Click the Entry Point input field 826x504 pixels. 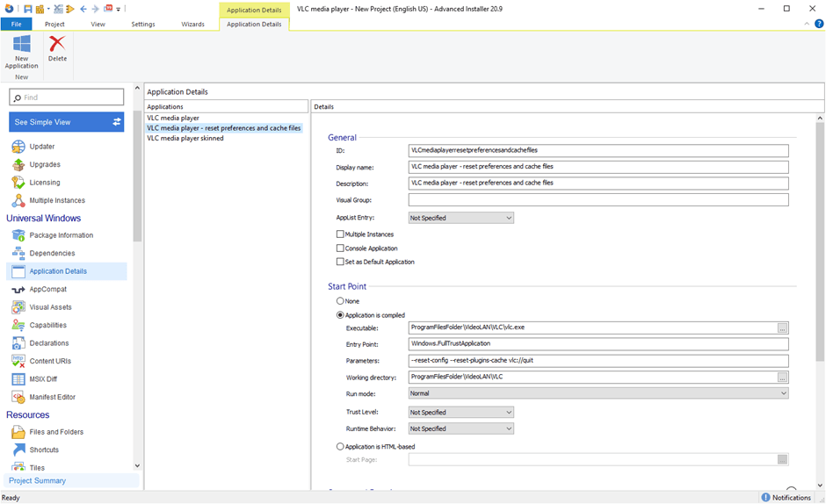[x=598, y=344]
